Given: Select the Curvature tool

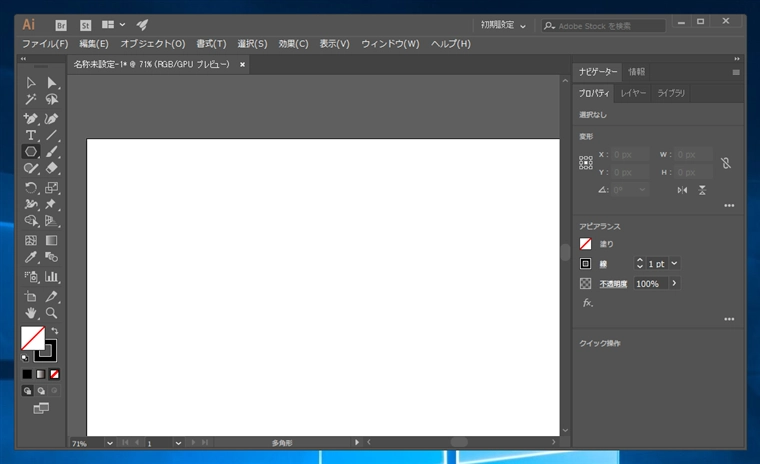Looking at the screenshot, I should point(51,118).
